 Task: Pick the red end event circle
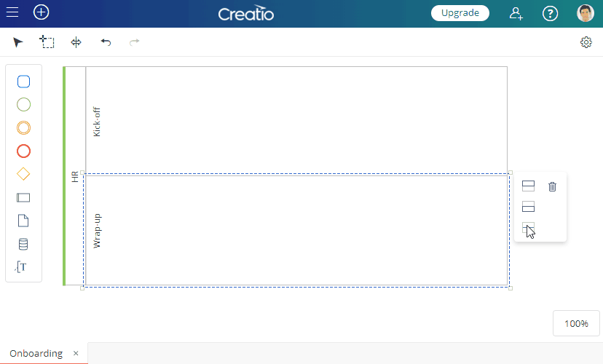pos(23,151)
